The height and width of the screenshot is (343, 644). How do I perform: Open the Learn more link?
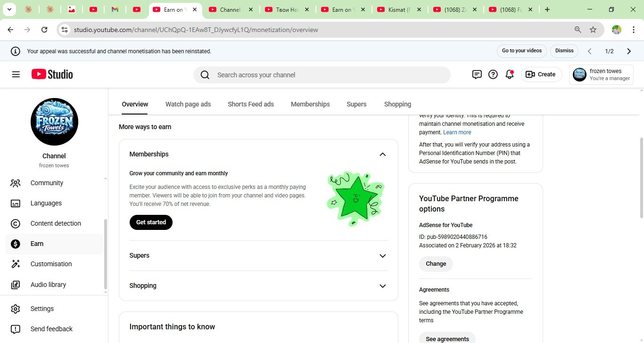point(457,132)
